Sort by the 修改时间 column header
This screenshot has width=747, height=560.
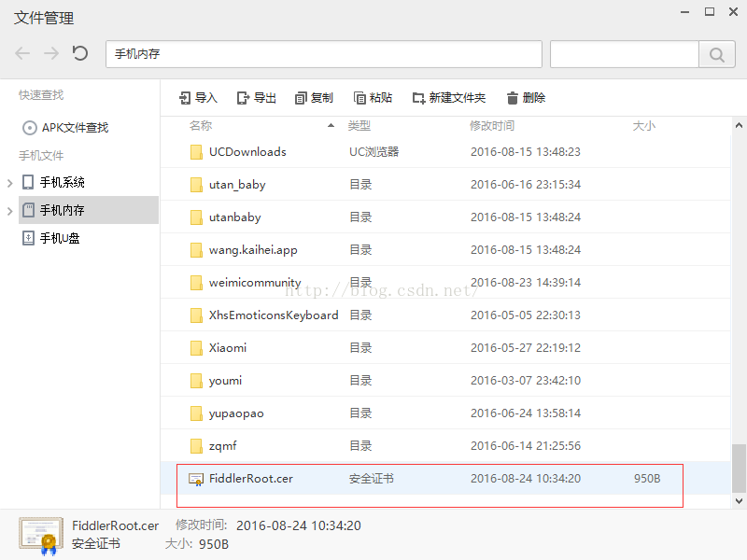coord(492,126)
